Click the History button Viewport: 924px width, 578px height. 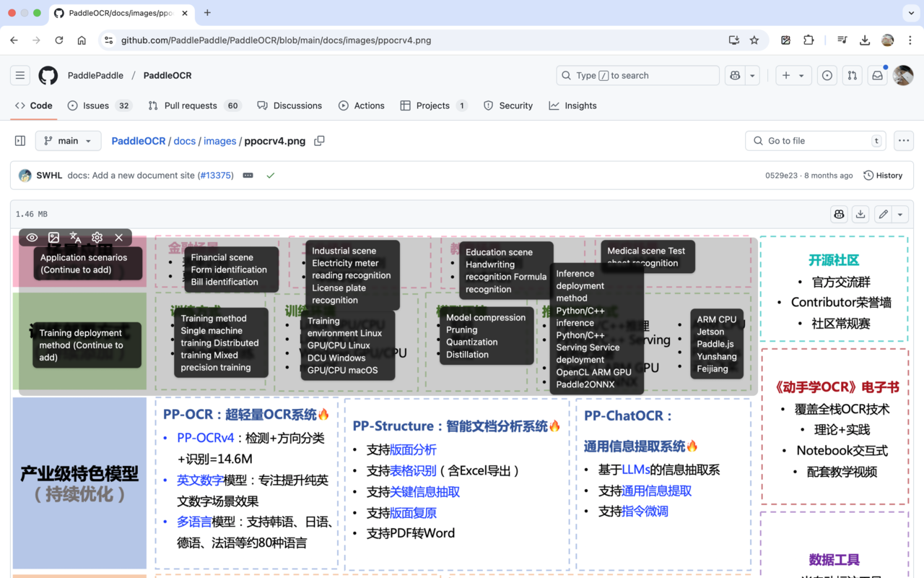coord(883,175)
